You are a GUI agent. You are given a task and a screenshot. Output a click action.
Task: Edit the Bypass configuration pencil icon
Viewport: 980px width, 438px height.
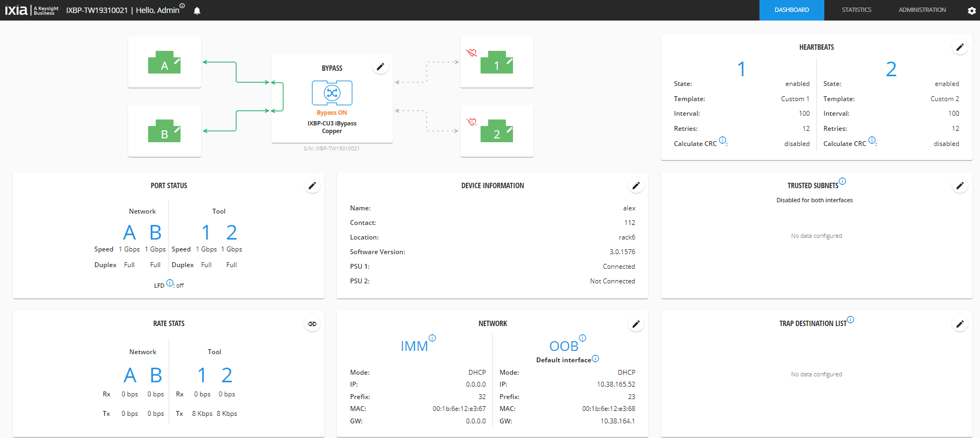click(381, 67)
